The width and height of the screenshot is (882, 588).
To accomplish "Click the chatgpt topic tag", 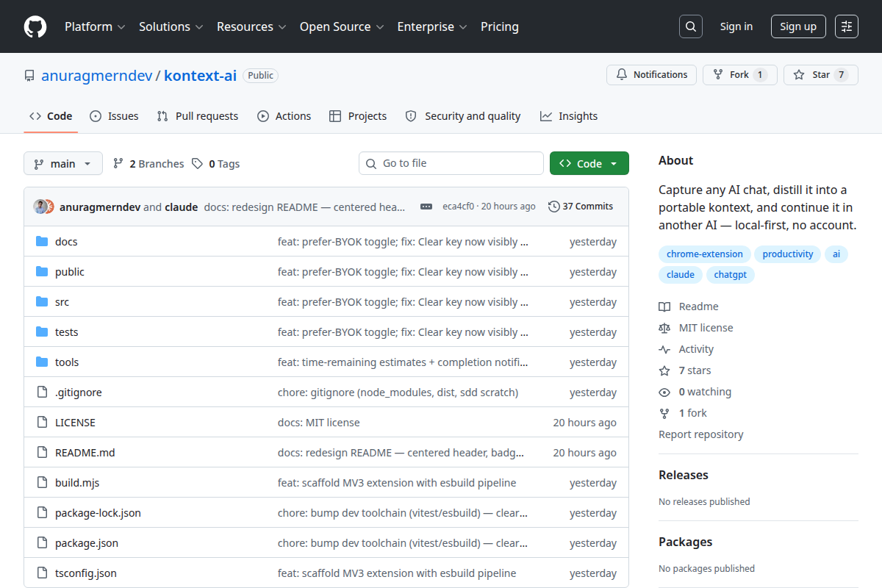I will [x=730, y=275].
